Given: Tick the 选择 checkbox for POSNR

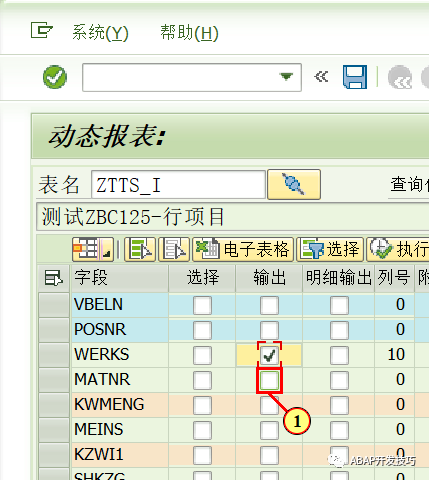Looking at the screenshot, I should click(x=202, y=330).
